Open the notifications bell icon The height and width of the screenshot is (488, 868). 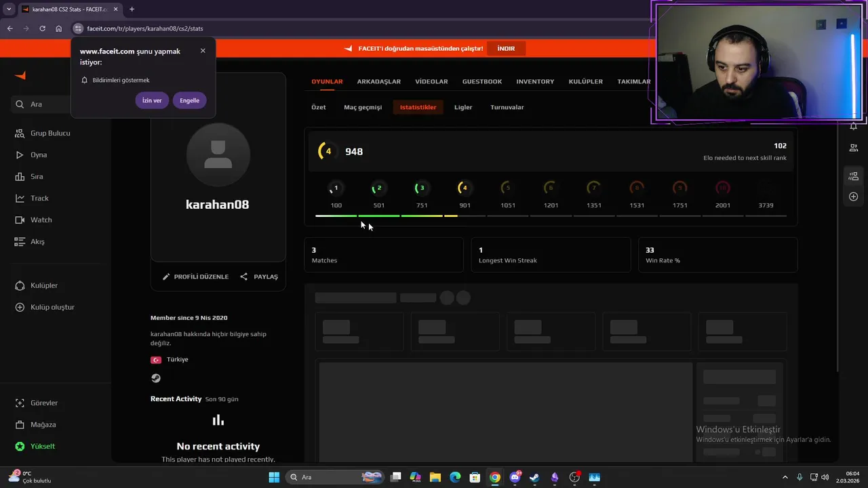pyautogui.click(x=853, y=127)
